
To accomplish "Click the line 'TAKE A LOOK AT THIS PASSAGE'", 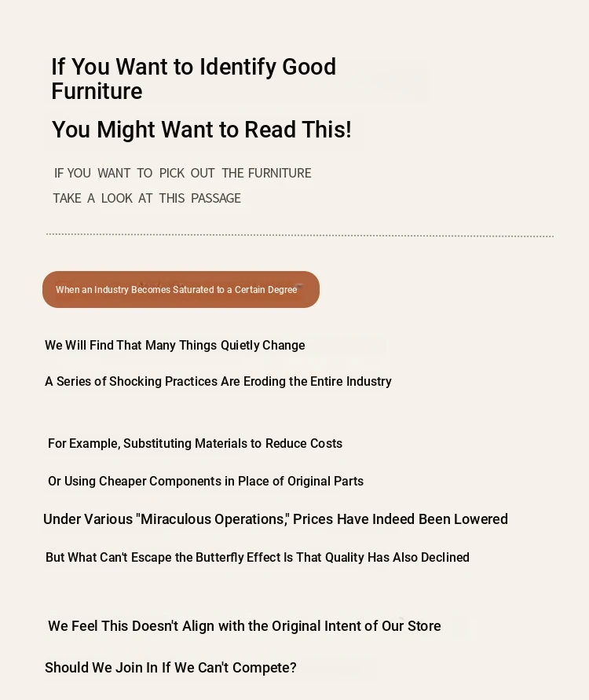I will (x=147, y=198).
